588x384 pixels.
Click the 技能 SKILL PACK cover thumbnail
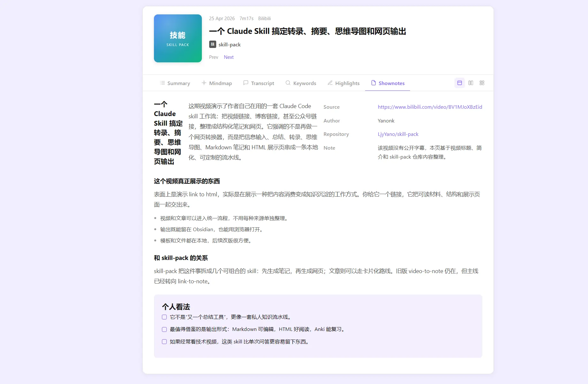coord(178,38)
